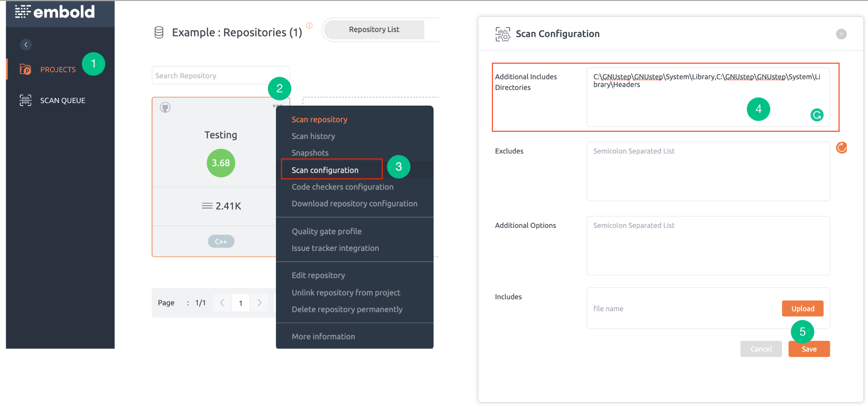
Task: Cancel the scan configuration changes
Action: [761, 349]
